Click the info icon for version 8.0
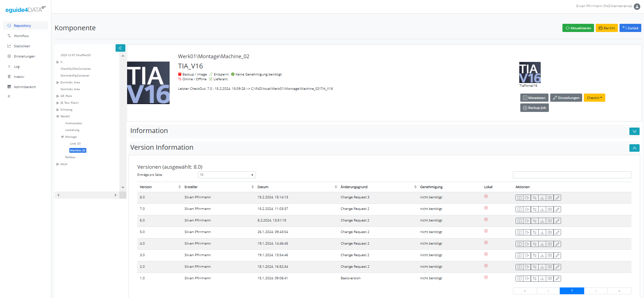The height and width of the screenshot is (298, 644). pos(519,198)
